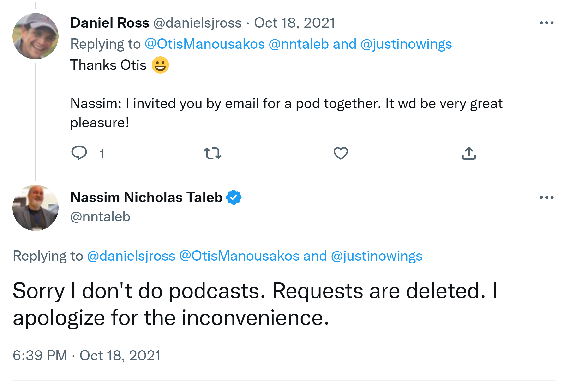This screenshot has height=392, width=570.
Task: Open Daniel Ross's profile picture
Action: click(36, 36)
